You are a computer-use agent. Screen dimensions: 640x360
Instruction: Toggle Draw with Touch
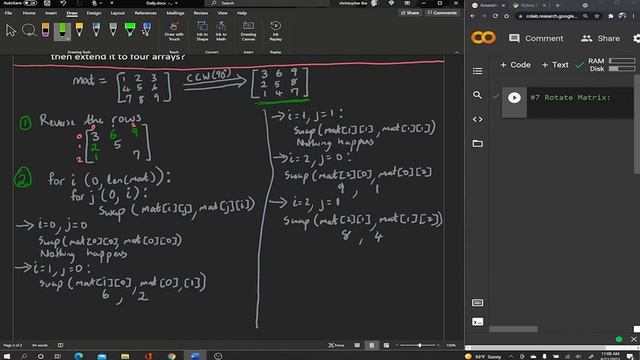click(x=174, y=31)
